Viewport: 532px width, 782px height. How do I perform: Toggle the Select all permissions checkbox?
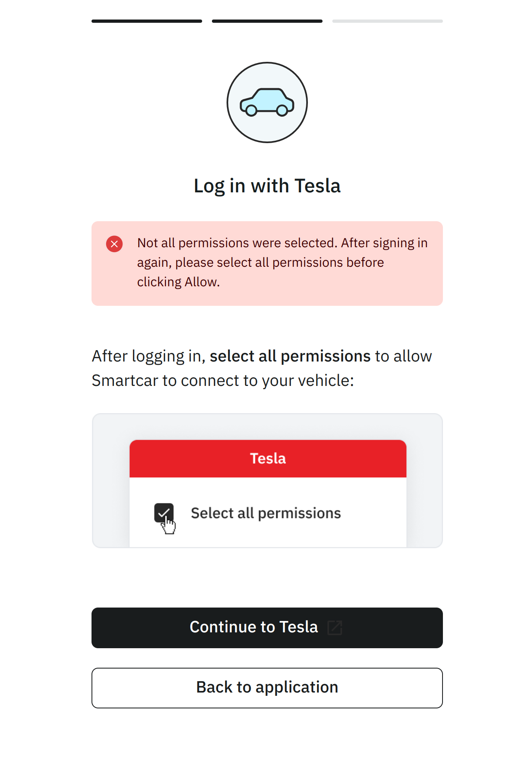pyautogui.click(x=164, y=513)
